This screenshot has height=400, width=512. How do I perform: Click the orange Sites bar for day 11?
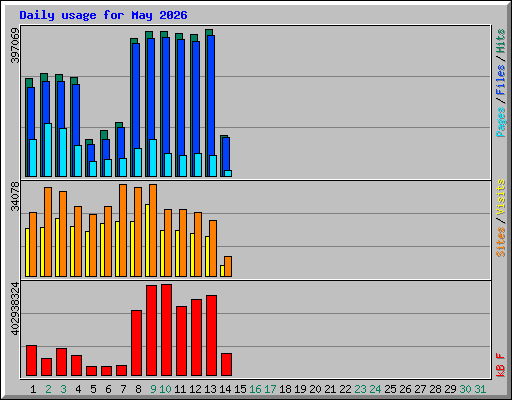coord(183,243)
